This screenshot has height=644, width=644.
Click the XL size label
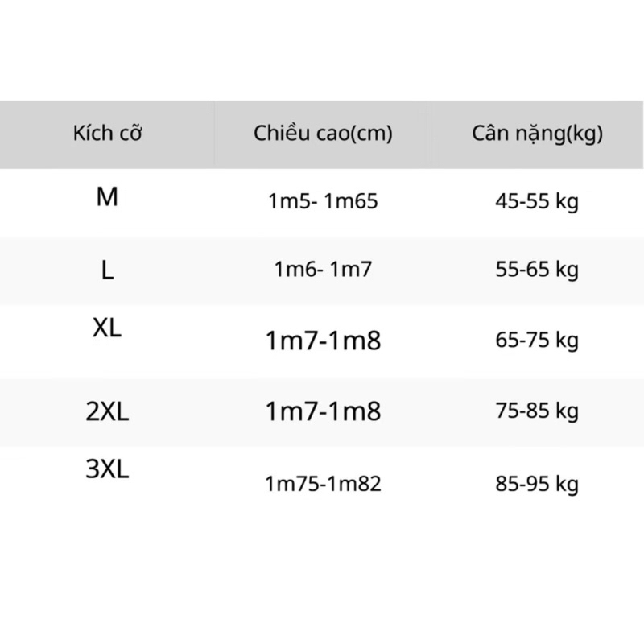tap(107, 328)
